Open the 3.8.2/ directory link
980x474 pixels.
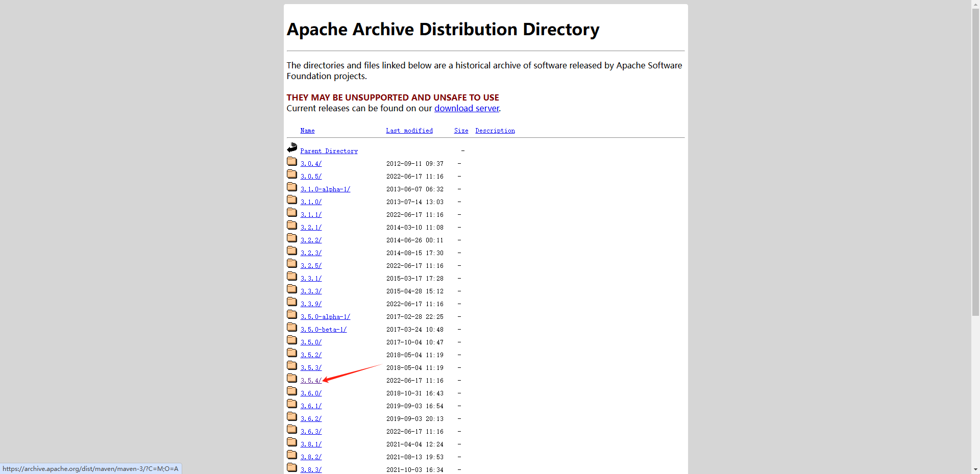311,457
